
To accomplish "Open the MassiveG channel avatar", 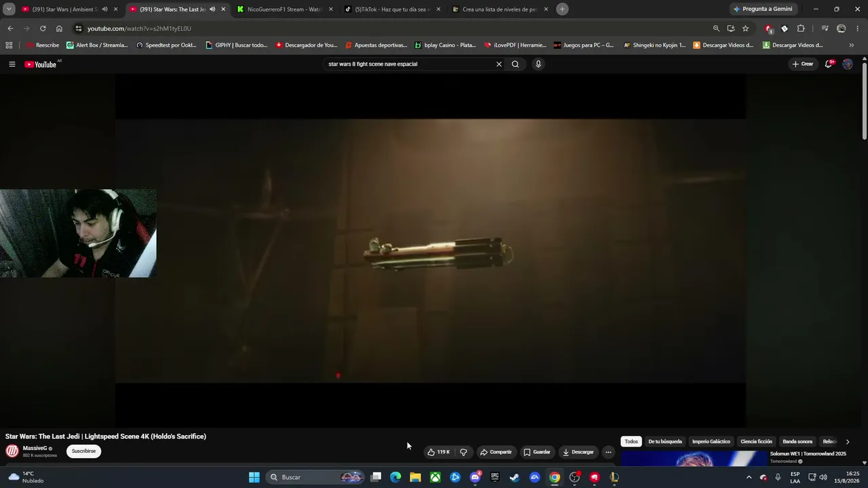I will pos(12,451).
